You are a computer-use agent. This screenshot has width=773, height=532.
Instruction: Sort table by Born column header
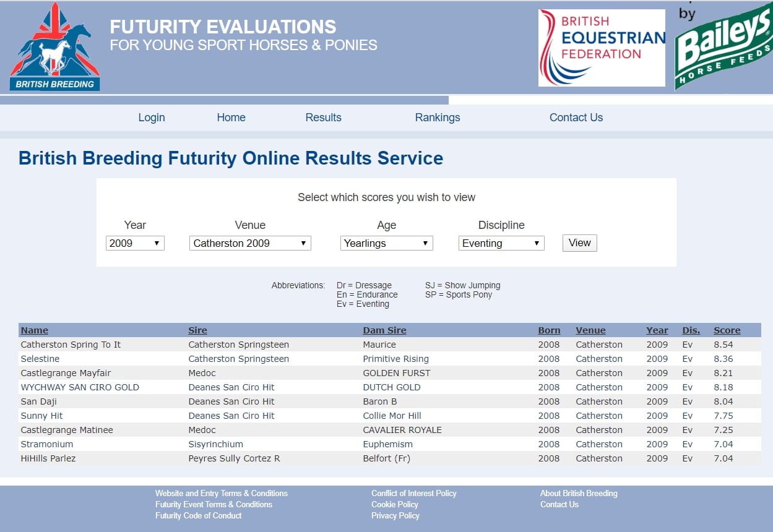pos(549,330)
